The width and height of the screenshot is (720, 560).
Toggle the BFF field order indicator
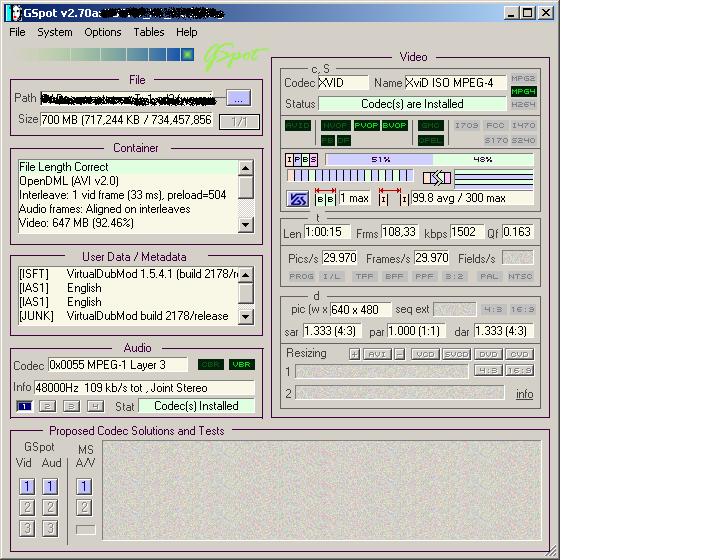[394, 276]
